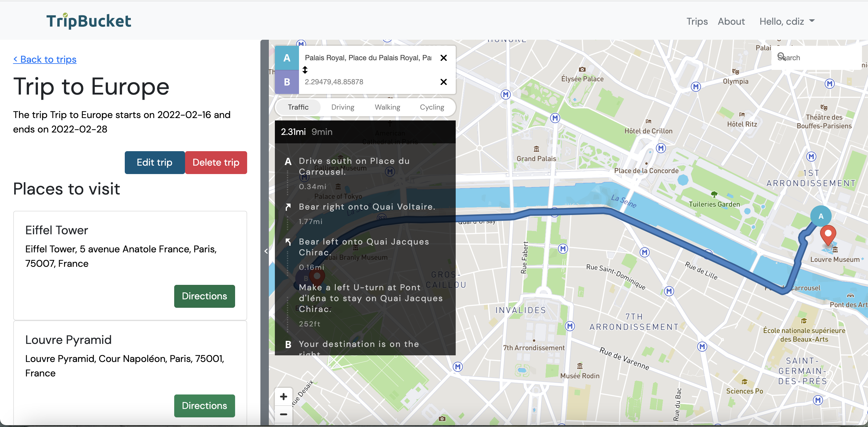Select step Bear right onto Quai Voltaire
The width and height of the screenshot is (868, 427).
365,214
